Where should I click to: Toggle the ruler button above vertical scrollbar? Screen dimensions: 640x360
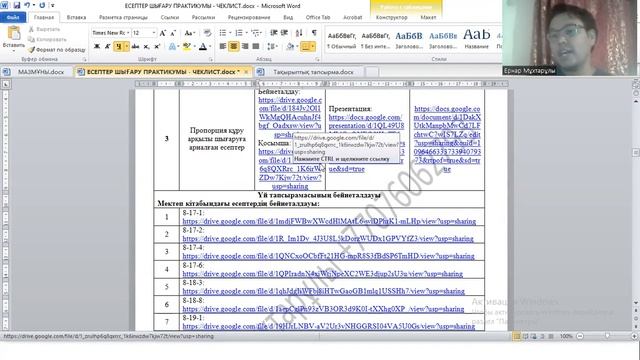click(636, 84)
